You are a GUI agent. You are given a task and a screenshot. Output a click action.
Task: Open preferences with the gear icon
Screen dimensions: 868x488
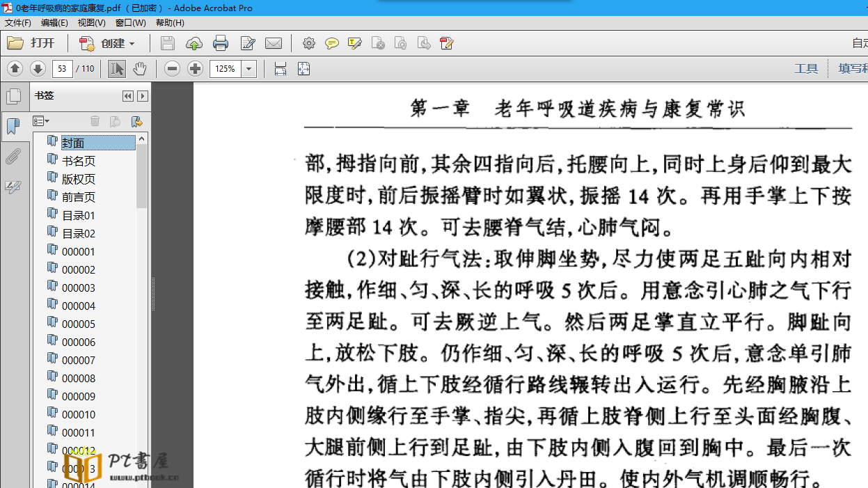pos(309,43)
